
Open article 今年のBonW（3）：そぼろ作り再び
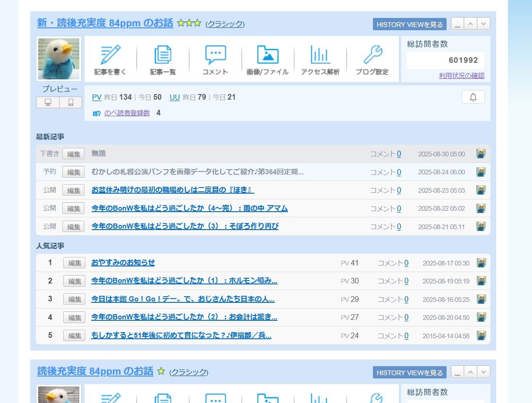click(x=185, y=226)
